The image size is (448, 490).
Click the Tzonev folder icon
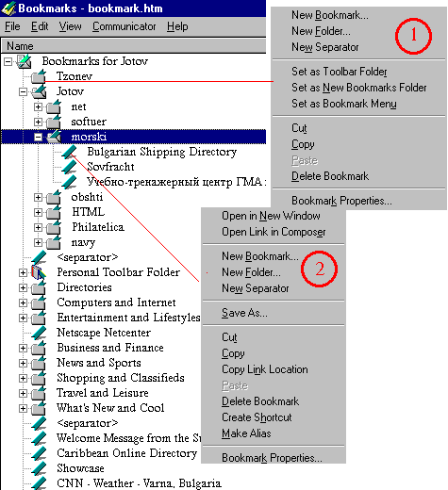[39, 76]
